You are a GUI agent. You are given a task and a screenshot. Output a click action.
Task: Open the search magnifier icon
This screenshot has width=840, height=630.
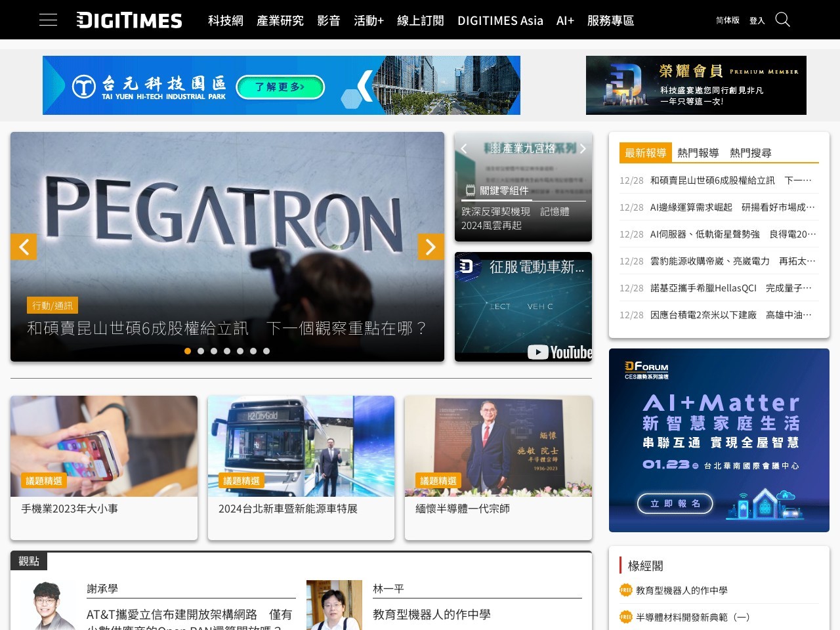click(x=782, y=20)
